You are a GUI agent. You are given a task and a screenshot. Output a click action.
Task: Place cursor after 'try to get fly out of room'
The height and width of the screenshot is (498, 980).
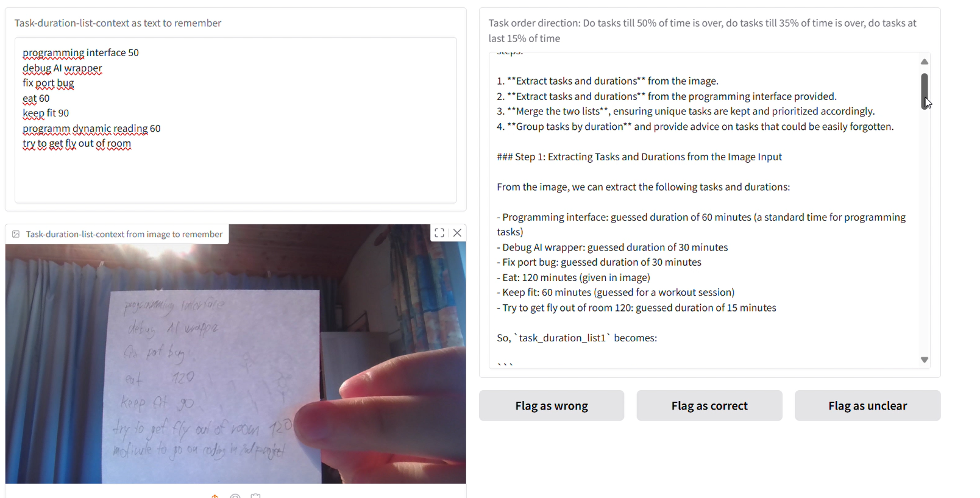[132, 144]
